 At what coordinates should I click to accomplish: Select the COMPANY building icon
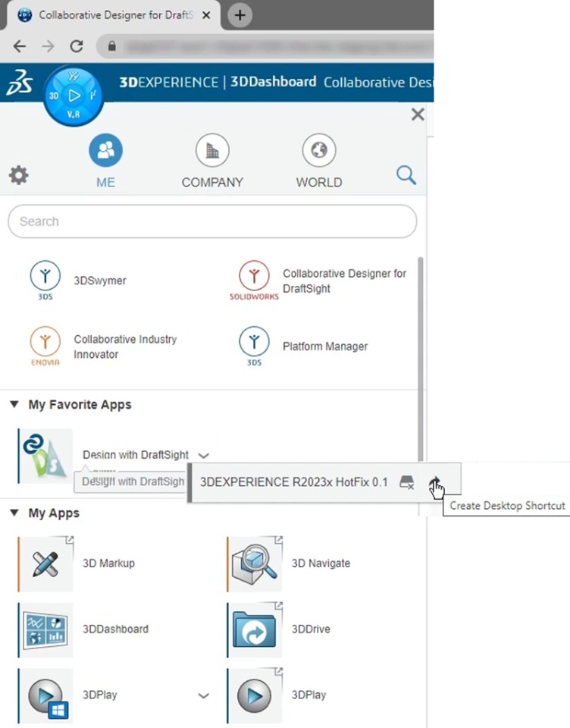pyautogui.click(x=212, y=150)
